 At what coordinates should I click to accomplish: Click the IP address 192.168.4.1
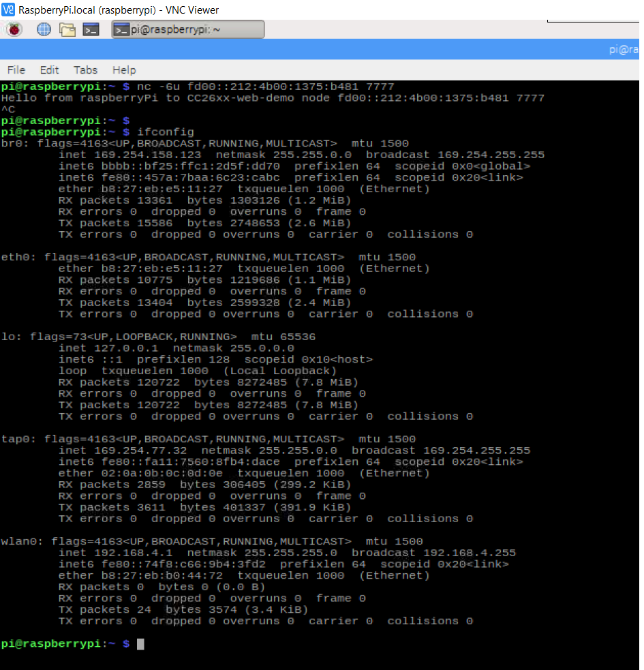click(x=134, y=553)
